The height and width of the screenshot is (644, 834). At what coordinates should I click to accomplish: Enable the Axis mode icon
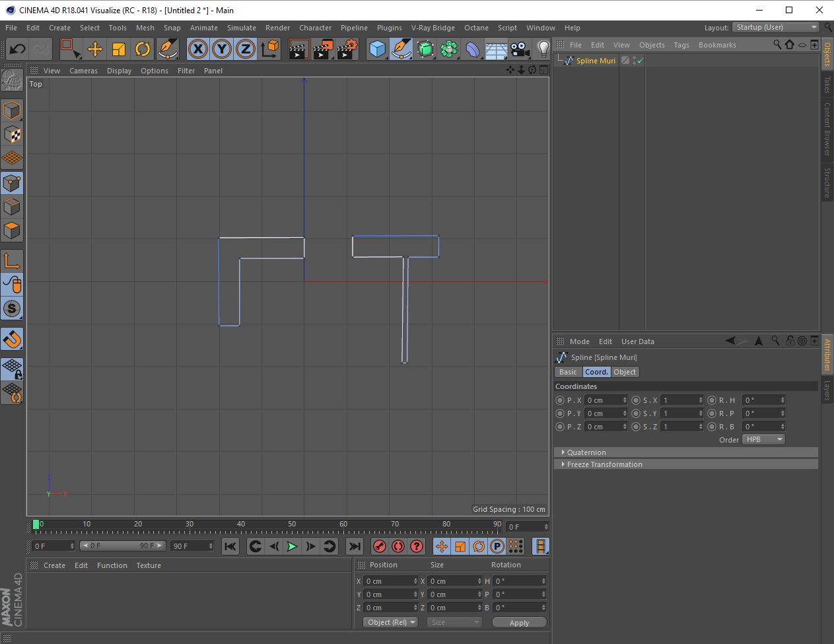click(12, 261)
